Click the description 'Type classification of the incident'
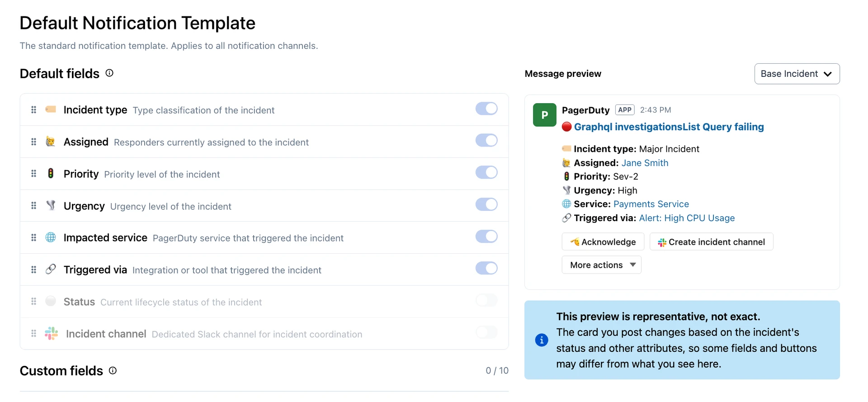The width and height of the screenshot is (868, 402). (x=203, y=110)
